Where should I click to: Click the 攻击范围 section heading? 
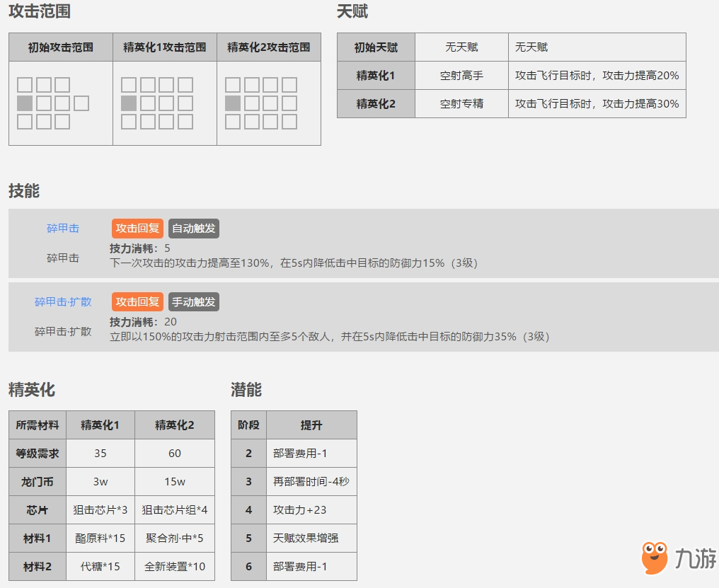point(40,11)
